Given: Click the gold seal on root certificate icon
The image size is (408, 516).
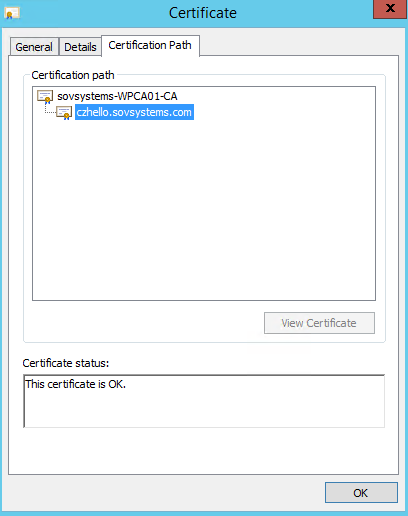Looking at the screenshot, I should click(x=48, y=99).
